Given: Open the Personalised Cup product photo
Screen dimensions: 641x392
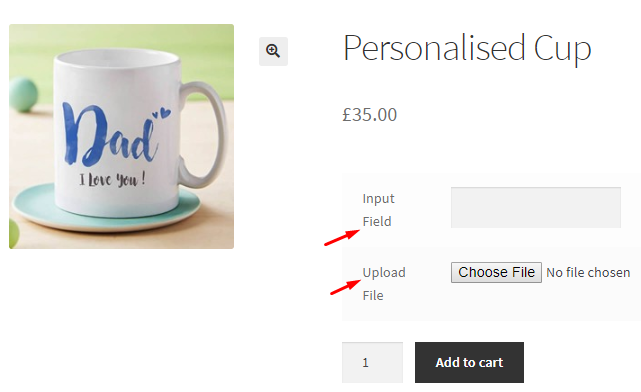Looking at the screenshot, I should pos(121,136).
